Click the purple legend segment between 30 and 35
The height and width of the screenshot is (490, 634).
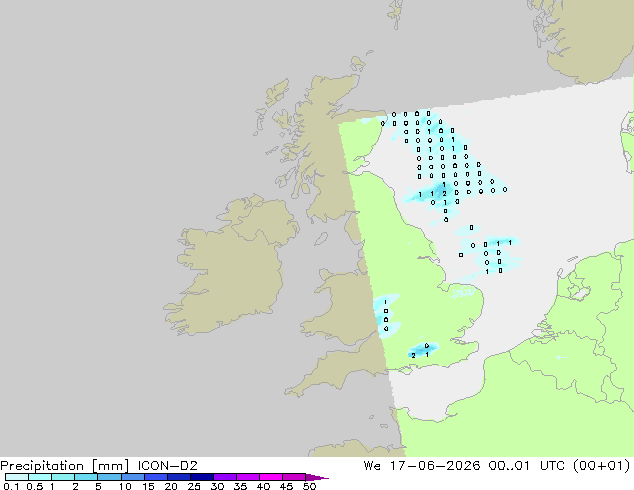click(x=225, y=477)
